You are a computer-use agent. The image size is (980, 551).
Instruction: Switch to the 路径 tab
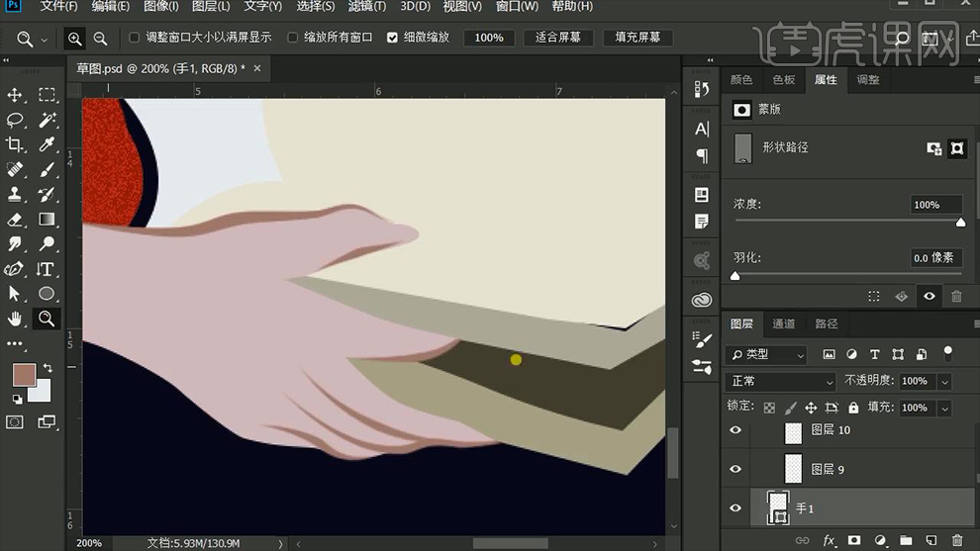tap(827, 323)
